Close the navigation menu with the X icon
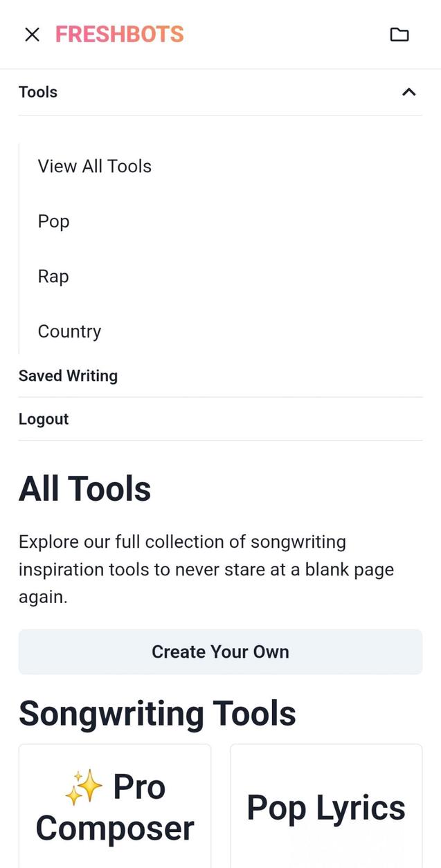441x868 pixels. click(32, 34)
